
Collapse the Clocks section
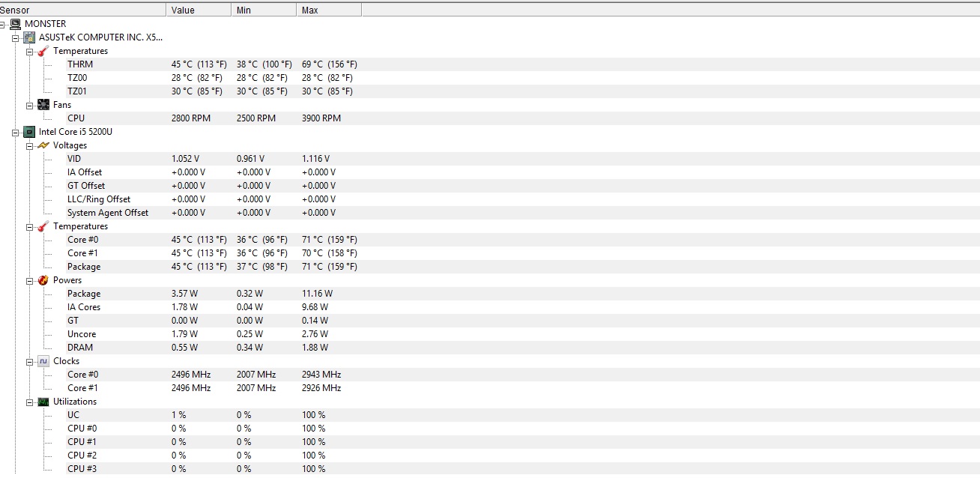pos(30,361)
